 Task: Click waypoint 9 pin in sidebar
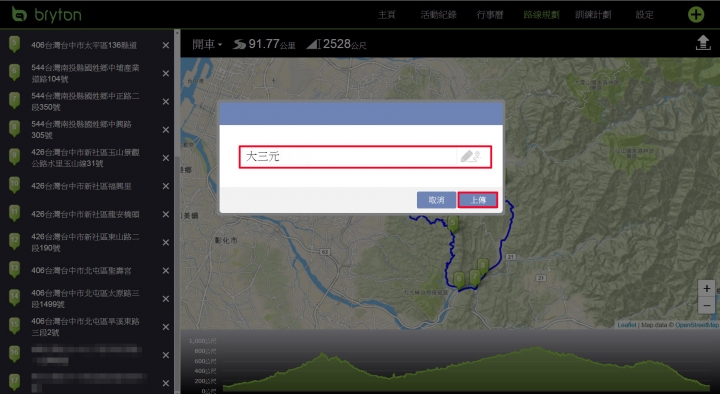(x=14, y=157)
